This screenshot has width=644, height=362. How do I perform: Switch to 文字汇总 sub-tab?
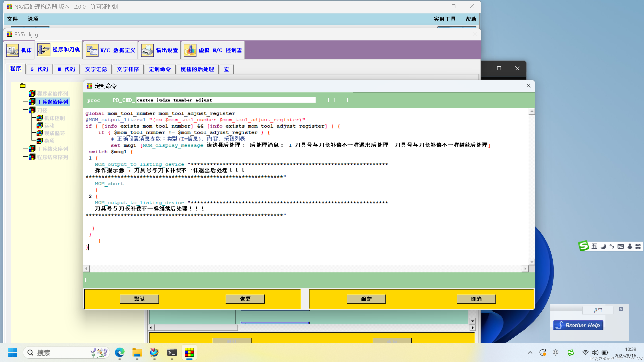[96, 69]
